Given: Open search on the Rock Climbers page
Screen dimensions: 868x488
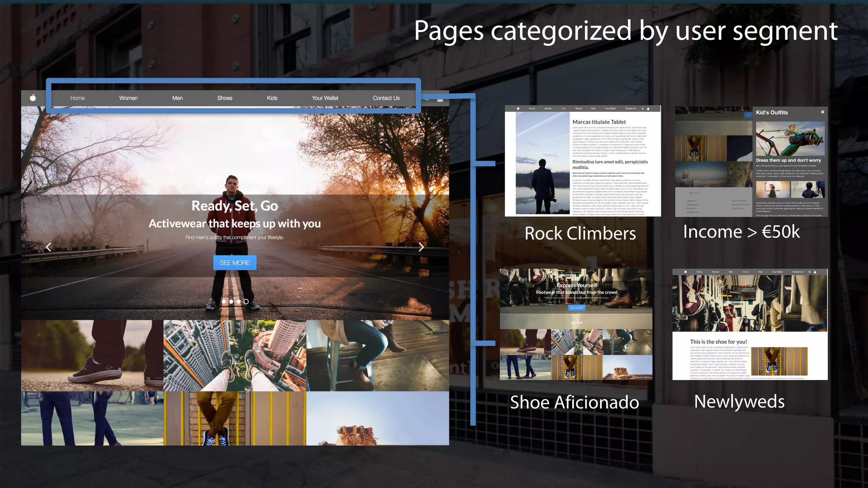Looking at the screenshot, I should pyautogui.click(x=643, y=108).
